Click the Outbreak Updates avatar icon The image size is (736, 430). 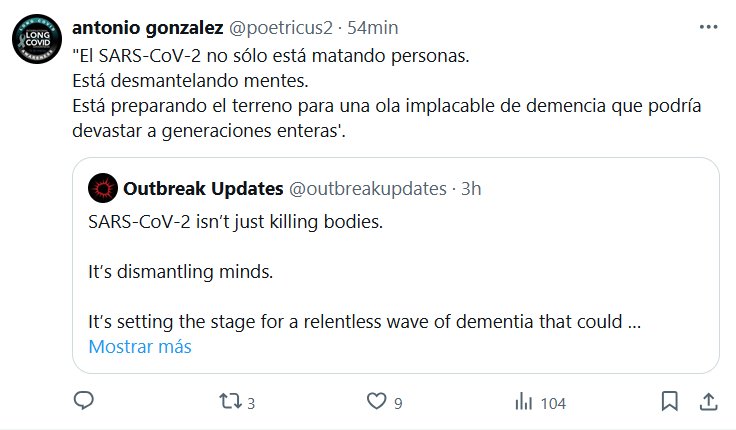tap(101, 187)
